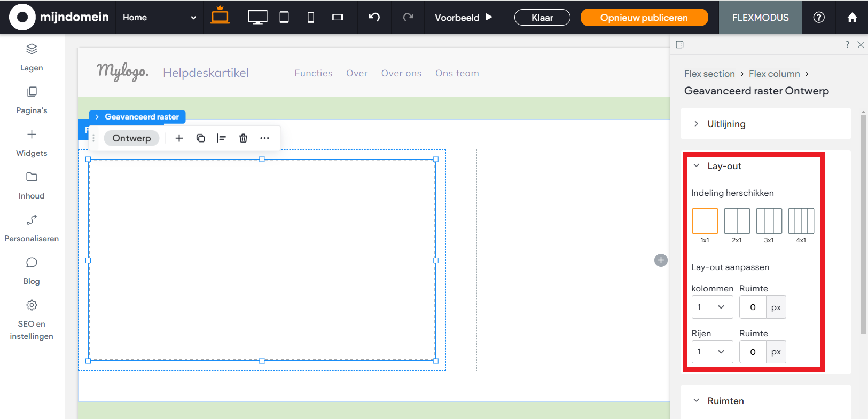Click the Voorbeeld preview button

tap(463, 18)
